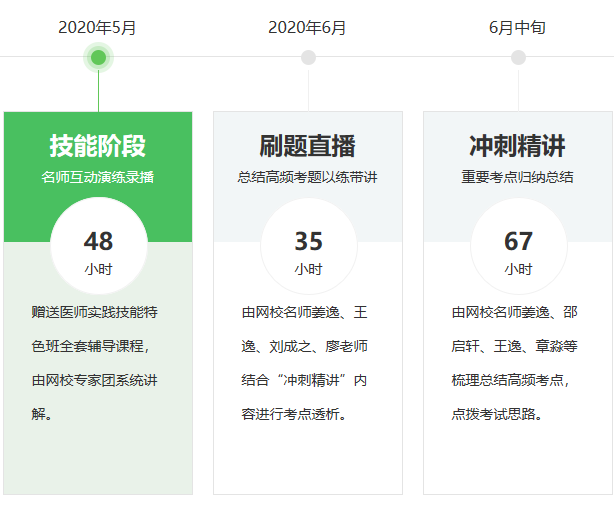Click the 技能阶段 description about 医师实践技能
614x506 pixels.
point(95,362)
